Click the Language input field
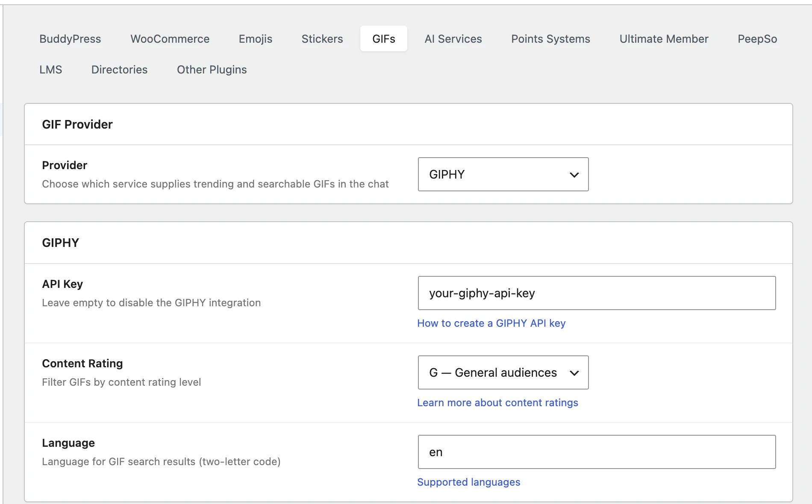This screenshot has width=812, height=504. [x=597, y=452]
